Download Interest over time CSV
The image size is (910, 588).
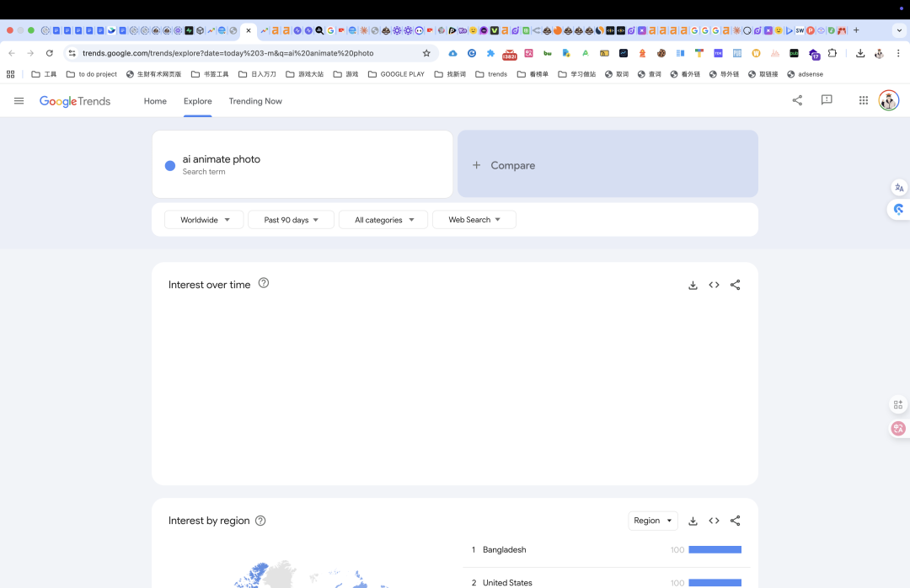tap(693, 285)
